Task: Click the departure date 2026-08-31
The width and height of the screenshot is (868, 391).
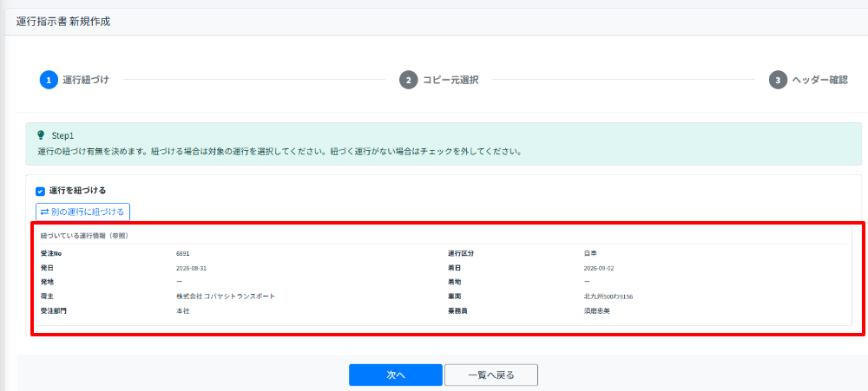Action: [x=192, y=268]
